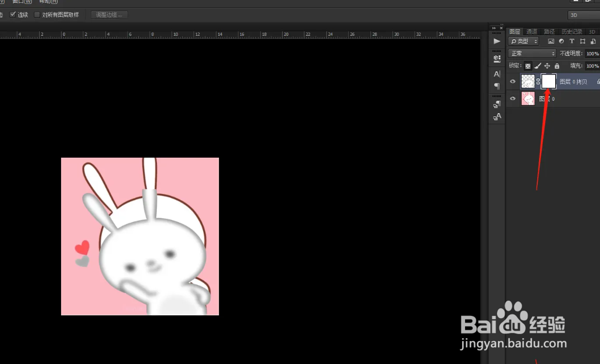Filter layers by smart objects icon
This screenshot has width=600, height=364.
593,41
